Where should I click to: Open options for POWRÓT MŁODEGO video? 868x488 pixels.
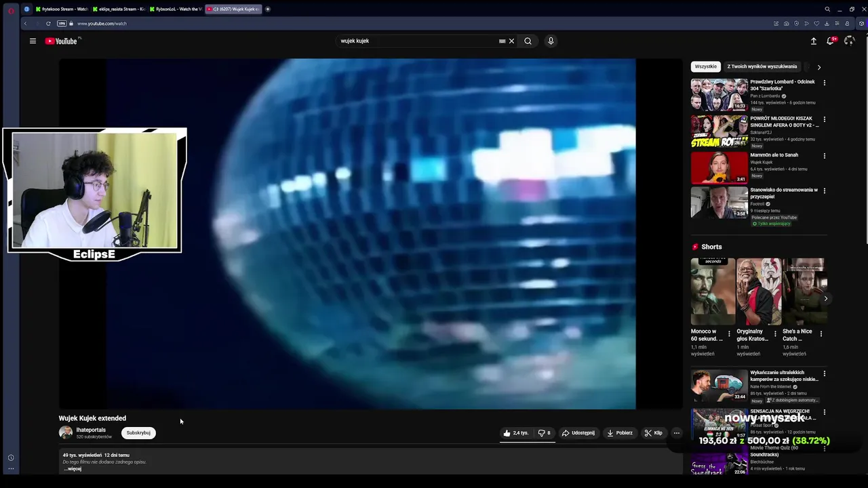[825, 119]
